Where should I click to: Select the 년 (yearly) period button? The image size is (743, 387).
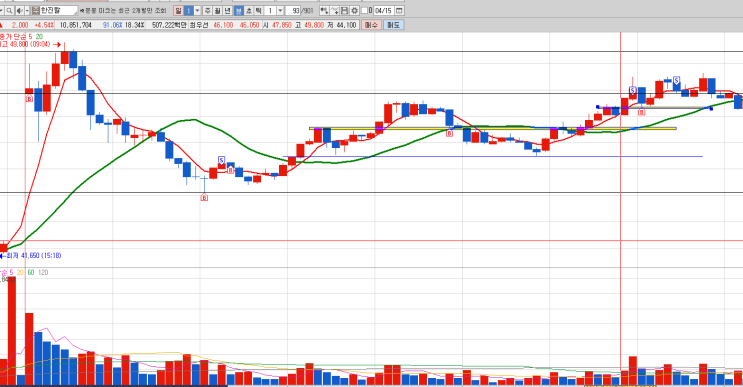click(227, 10)
